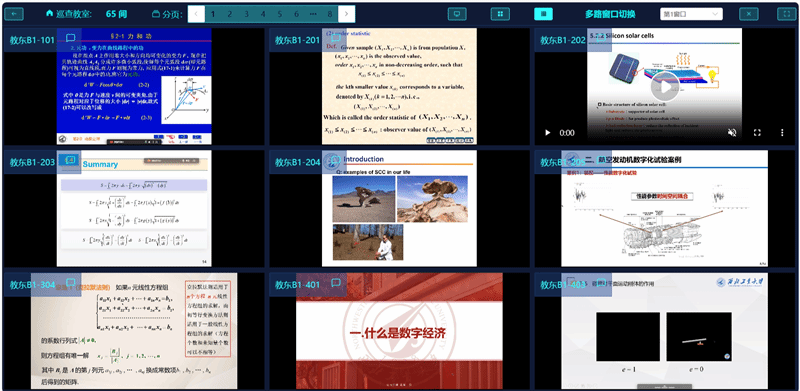Open comment icon for 教东B1-101

click(x=71, y=38)
